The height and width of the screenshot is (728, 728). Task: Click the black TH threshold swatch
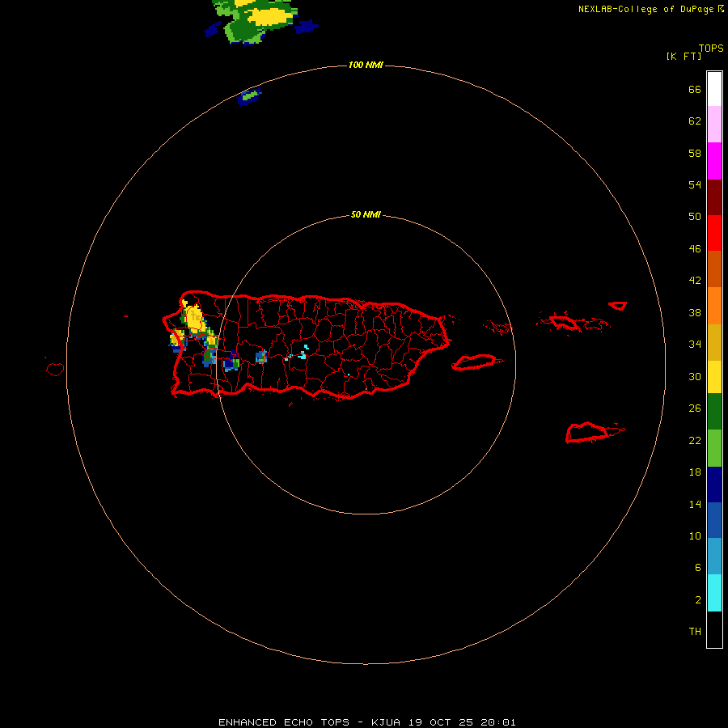coord(714,629)
